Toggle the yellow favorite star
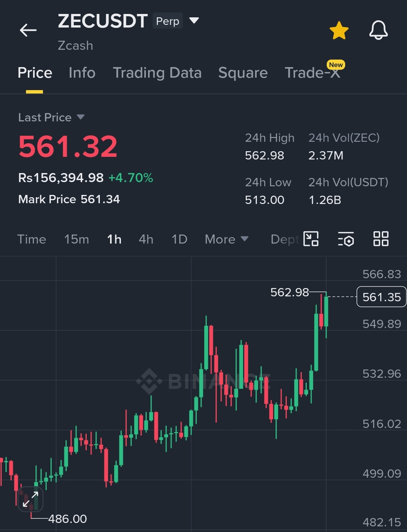Viewport: 407px width, 532px height. point(339,31)
